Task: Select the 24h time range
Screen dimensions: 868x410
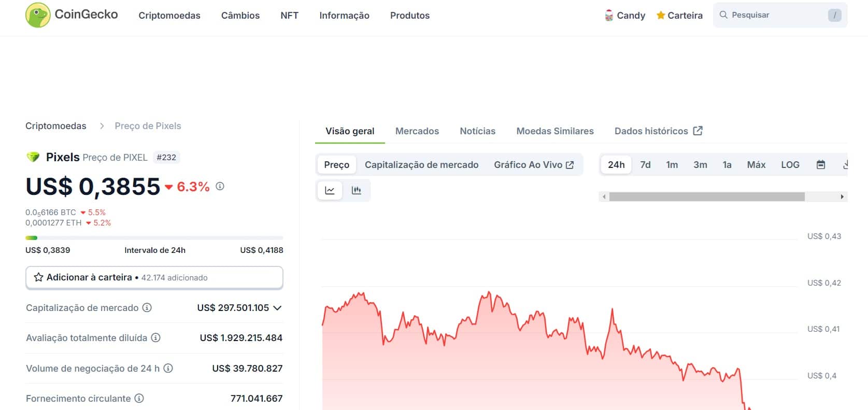Action: [x=616, y=165]
